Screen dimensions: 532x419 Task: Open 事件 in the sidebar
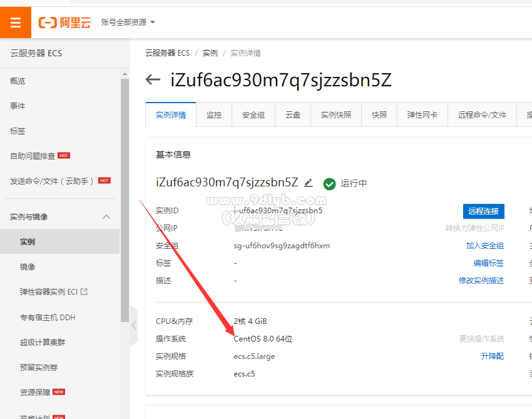pos(18,106)
